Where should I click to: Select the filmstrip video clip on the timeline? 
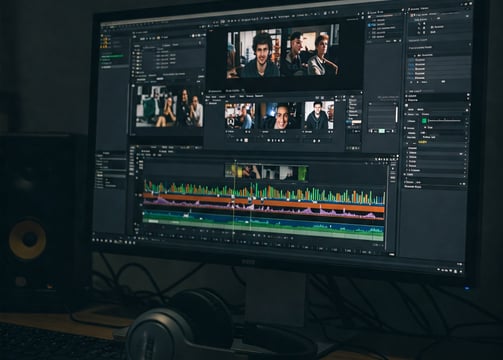(266, 172)
